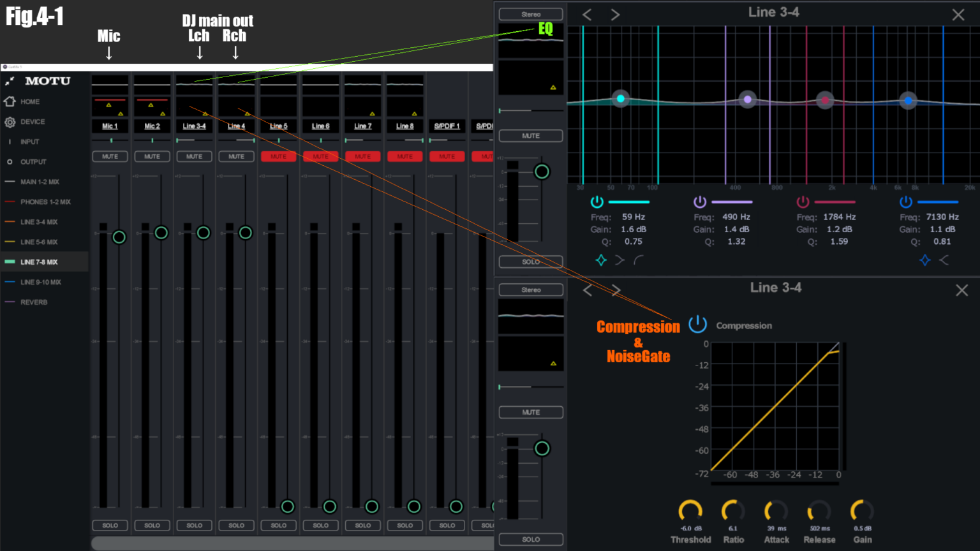Select the high shelf shape for the 7130 Hz band
Viewport: 980px width, 551px height.
(944, 260)
